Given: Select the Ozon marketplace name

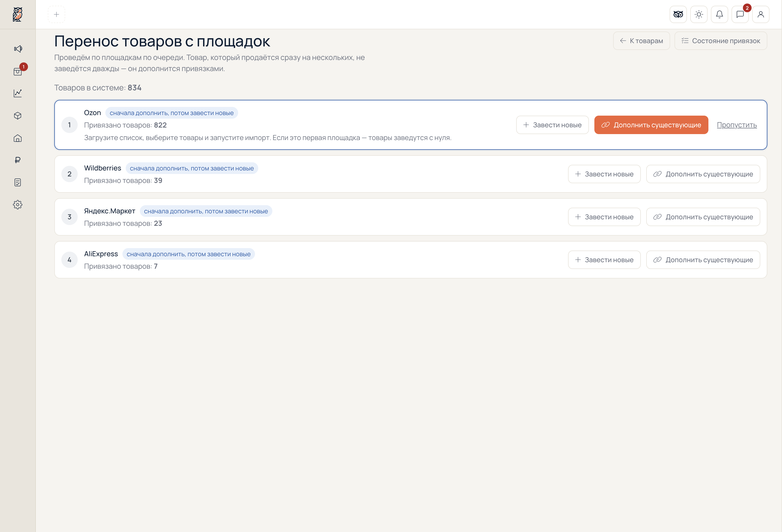Looking at the screenshot, I should point(93,113).
